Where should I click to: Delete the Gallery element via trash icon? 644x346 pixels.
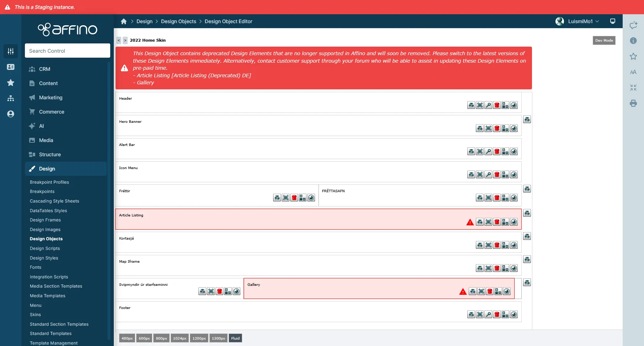pyautogui.click(x=490, y=291)
